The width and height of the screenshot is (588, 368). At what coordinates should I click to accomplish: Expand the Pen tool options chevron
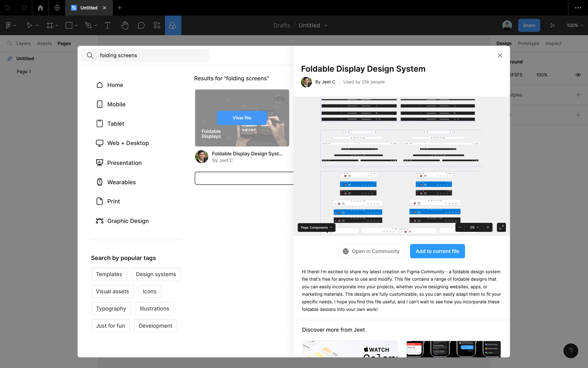[x=96, y=25]
